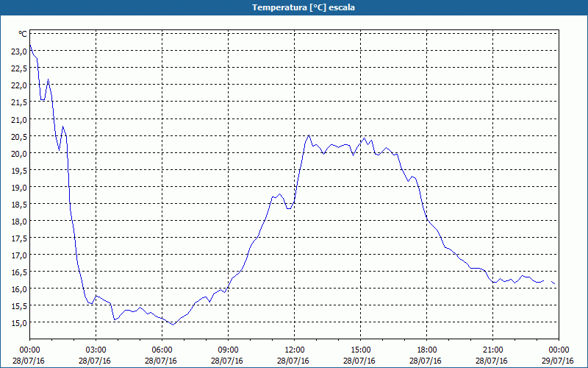Viewport: 588px width, 368px height.
Task: Click the 15:00 time axis label
Action: click(x=360, y=350)
